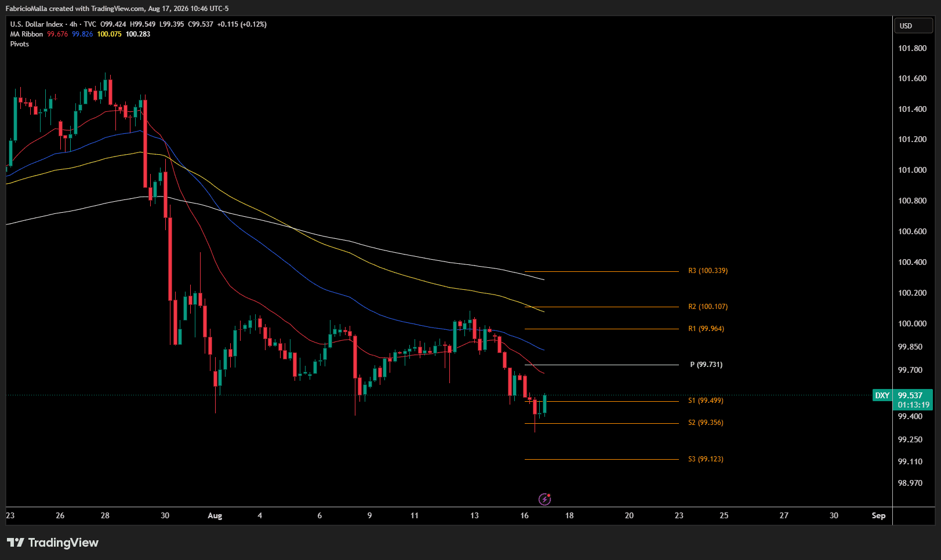
Task: Click date 9 on the time axis
Action: point(369,515)
